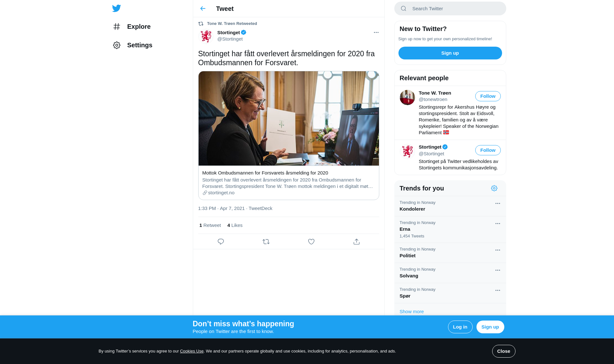Open more options for Erna trend
The height and width of the screenshot is (364, 614).
click(x=498, y=223)
